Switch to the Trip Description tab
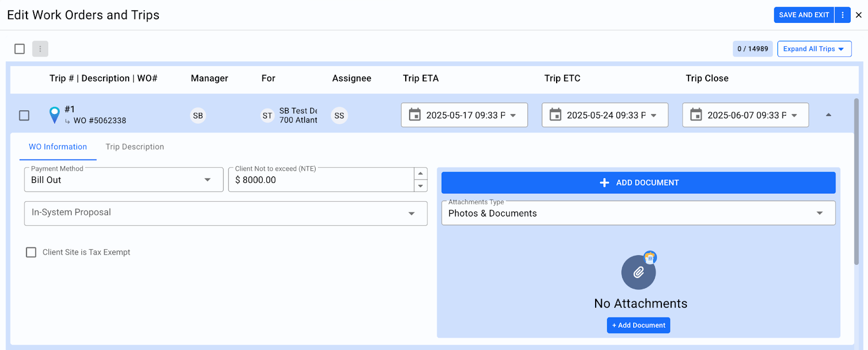 point(135,147)
